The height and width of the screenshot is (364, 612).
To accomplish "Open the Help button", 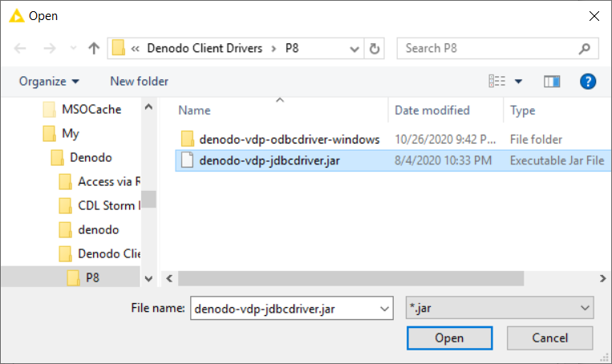I will [x=588, y=82].
